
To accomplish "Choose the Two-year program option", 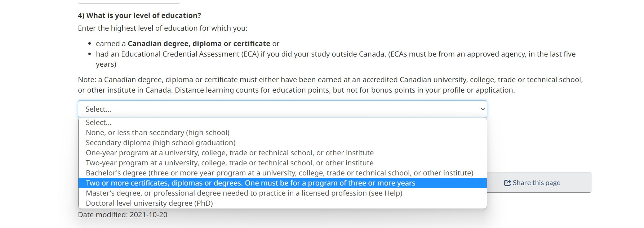I will [230, 163].
